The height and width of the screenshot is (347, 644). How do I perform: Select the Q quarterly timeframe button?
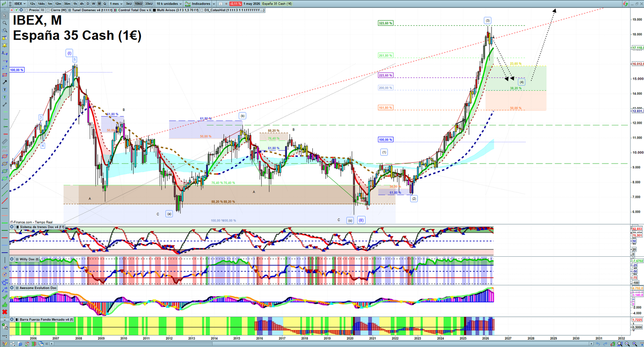[105, 4]
